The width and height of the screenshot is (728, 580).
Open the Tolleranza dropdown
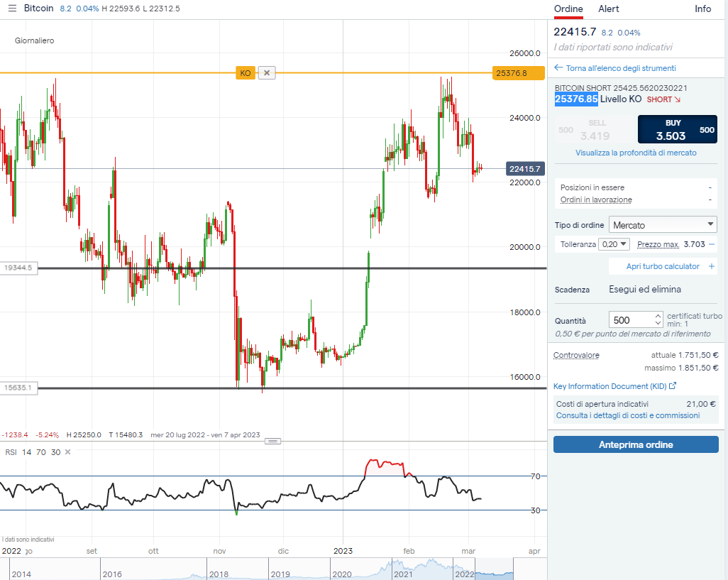tap(614, 244)
